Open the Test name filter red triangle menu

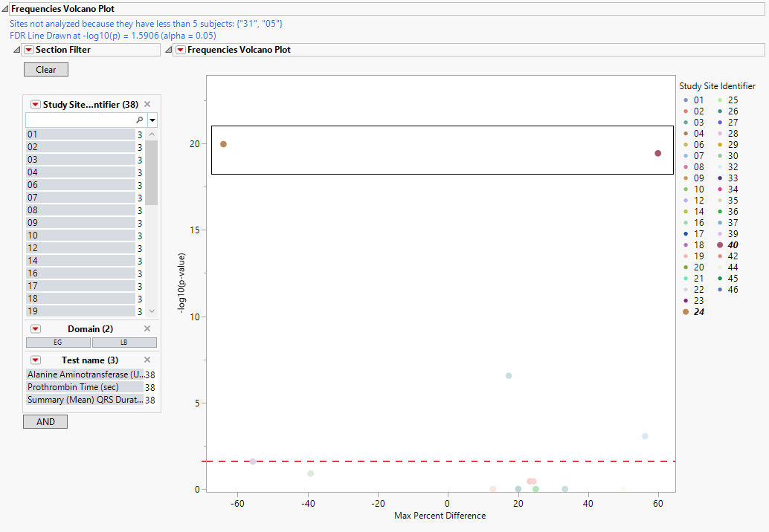[35, 360]
